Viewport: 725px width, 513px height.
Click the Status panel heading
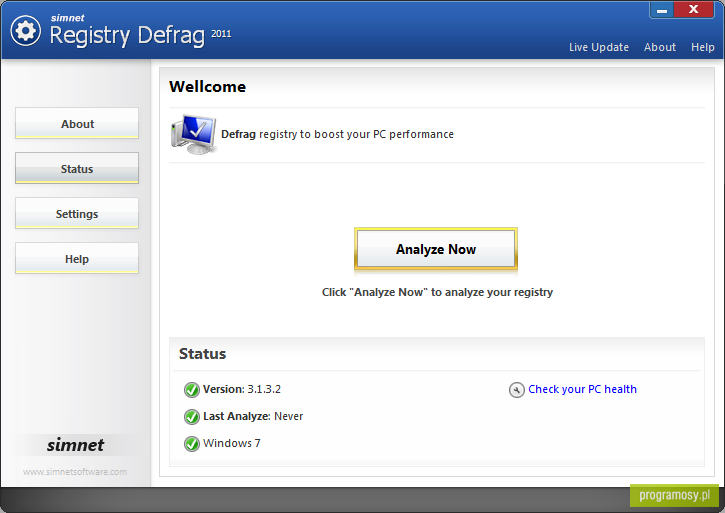coord(203,353)
